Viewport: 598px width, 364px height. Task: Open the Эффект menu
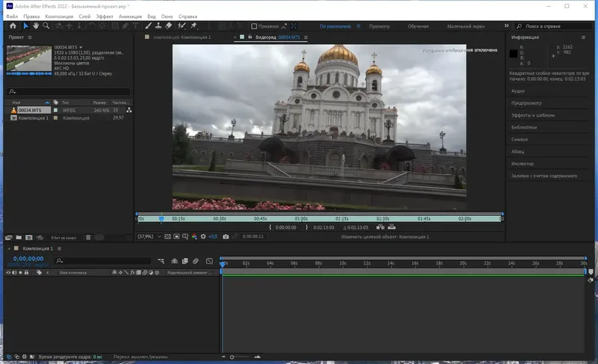tap(104, 16)
